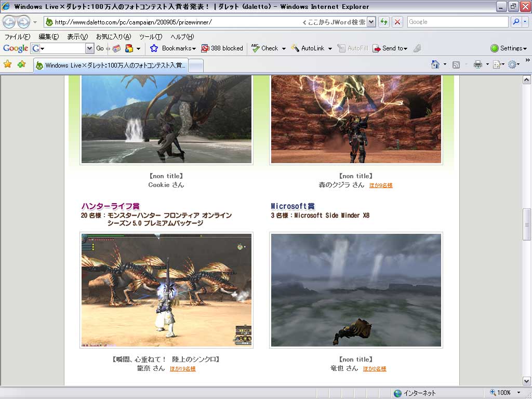Run the ABC Check spell checker
Screen dimensions: 532x399
click(264, 48)
